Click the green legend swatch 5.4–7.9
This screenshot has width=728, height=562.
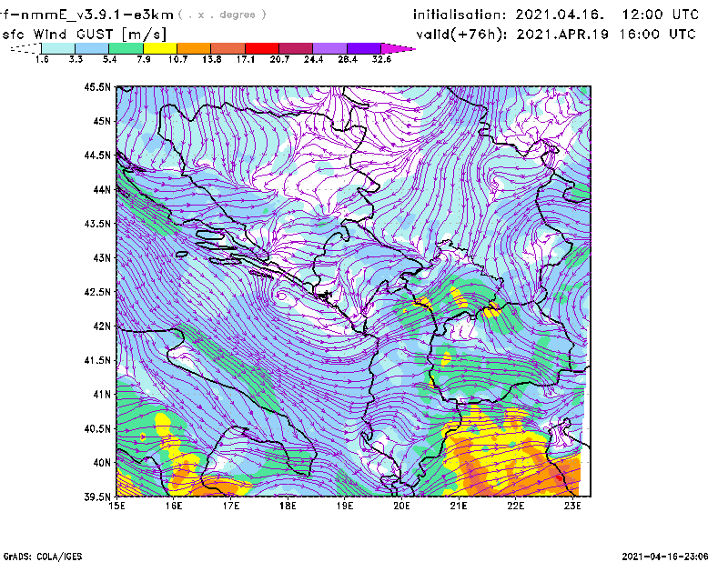point(126,48)
